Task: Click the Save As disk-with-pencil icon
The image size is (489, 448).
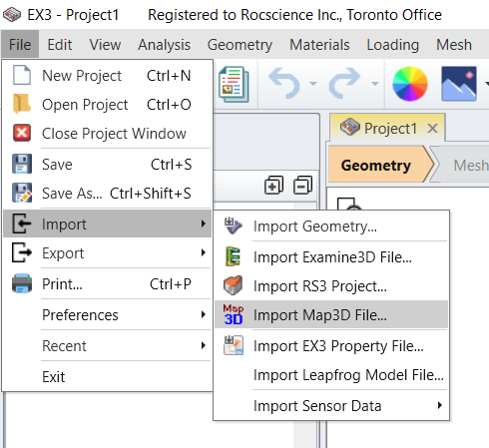Action: (22, 193)
